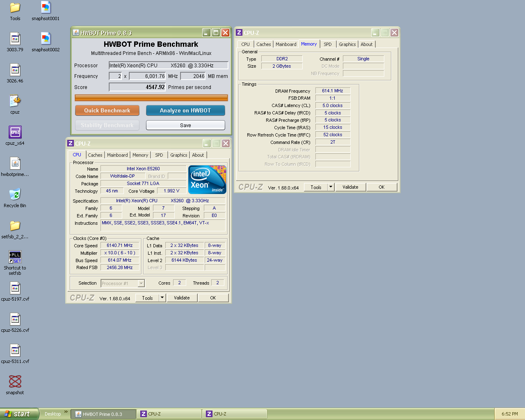Switch to About tab in Memory window
The width and height of the screenshot is (525, 420).
(x=367, y=44)
